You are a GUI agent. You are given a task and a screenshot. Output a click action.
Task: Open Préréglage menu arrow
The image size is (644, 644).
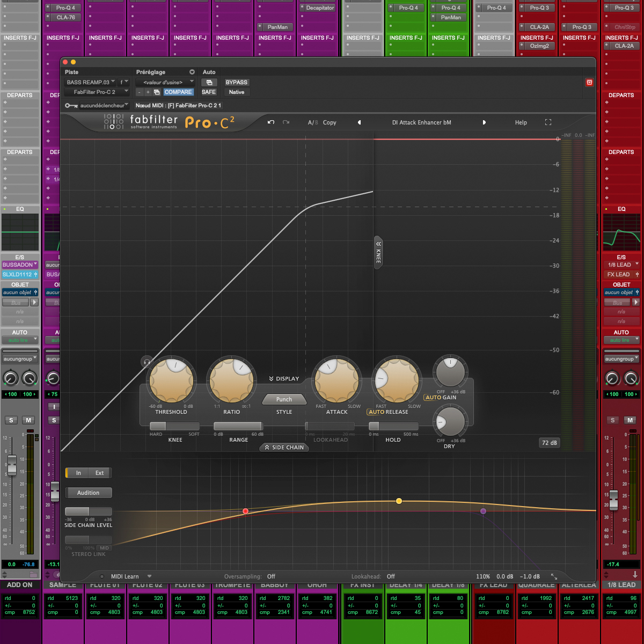click(192, 72)
